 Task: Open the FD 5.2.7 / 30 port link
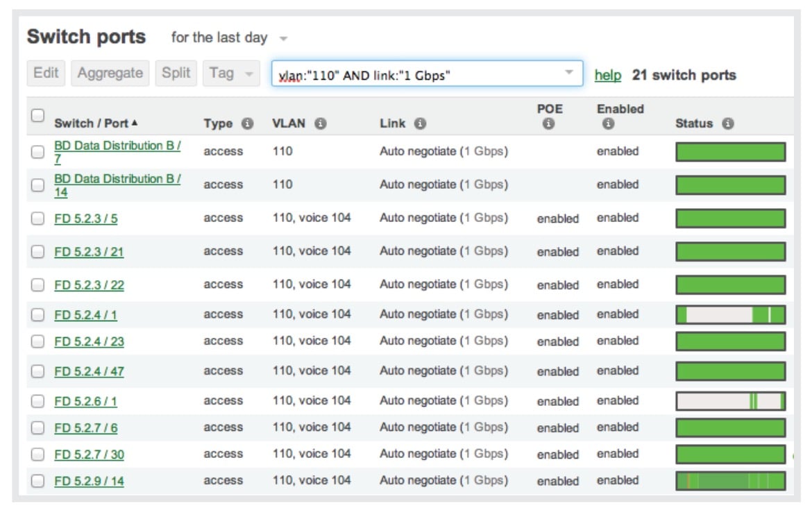coord(89,454)
